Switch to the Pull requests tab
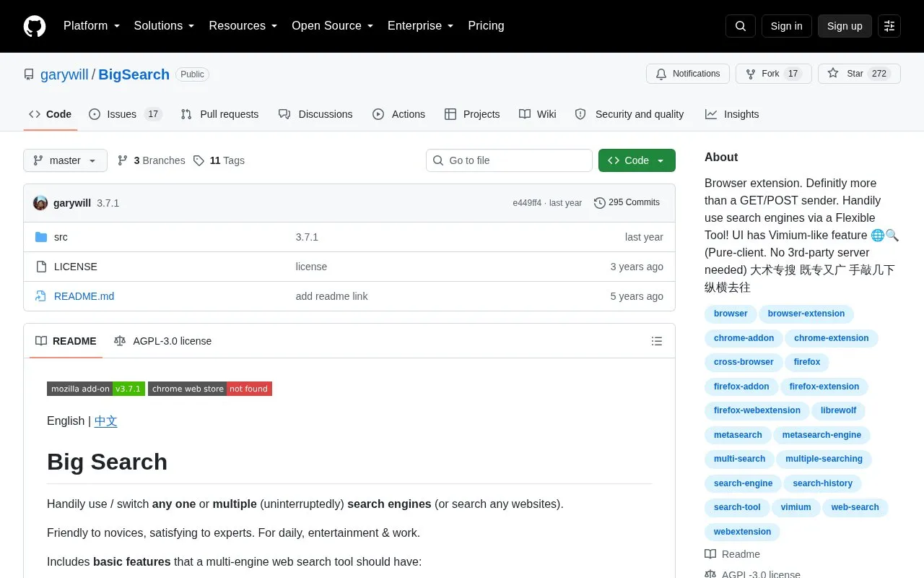 (219, 114)
